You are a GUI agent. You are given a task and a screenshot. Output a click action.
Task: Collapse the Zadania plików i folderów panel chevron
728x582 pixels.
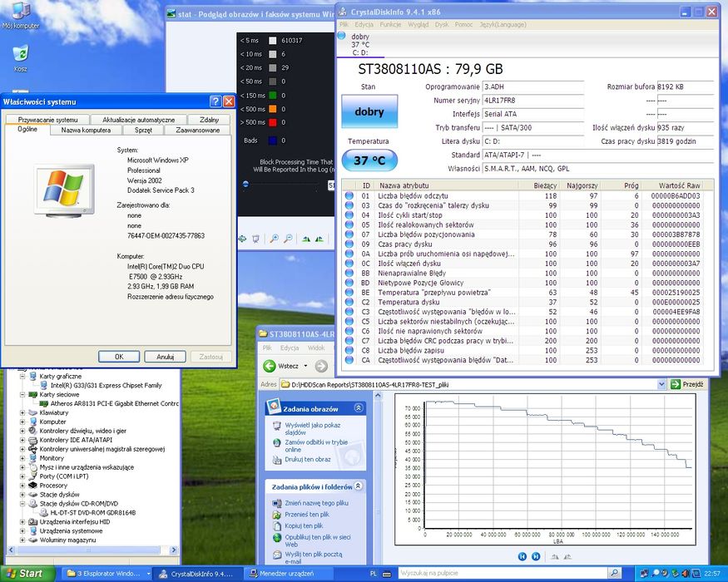pyautogui.click(x=359, y=486)
